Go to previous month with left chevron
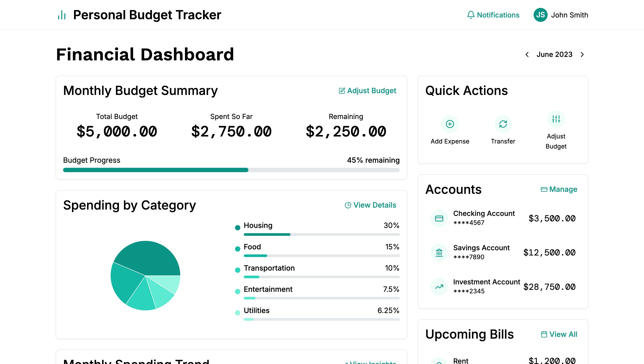The width and height of the screenshot is (644, 364). [x=527, y=54]
